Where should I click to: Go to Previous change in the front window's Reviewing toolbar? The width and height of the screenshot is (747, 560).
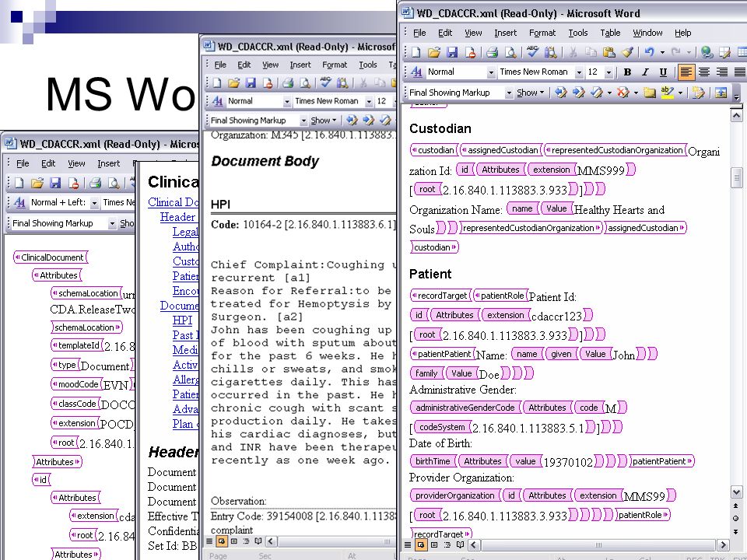[561, 93]
